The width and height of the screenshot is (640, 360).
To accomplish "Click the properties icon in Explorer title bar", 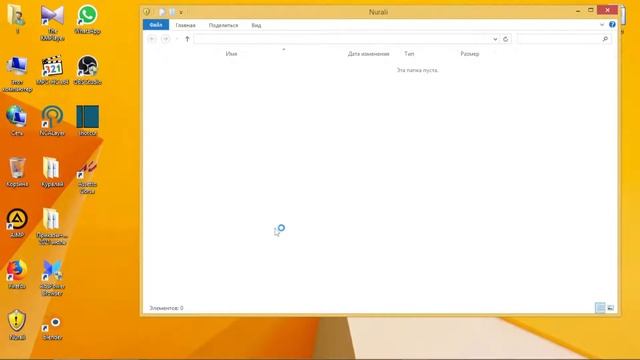I will coord(162,12).
